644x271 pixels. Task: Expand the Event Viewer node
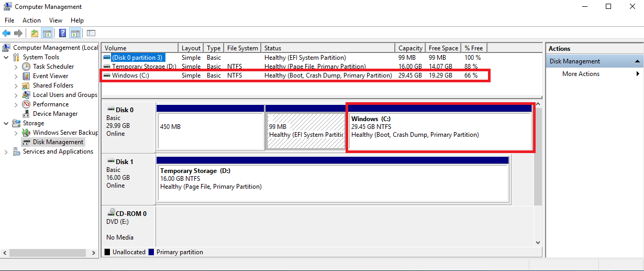(x=16, y=76)
